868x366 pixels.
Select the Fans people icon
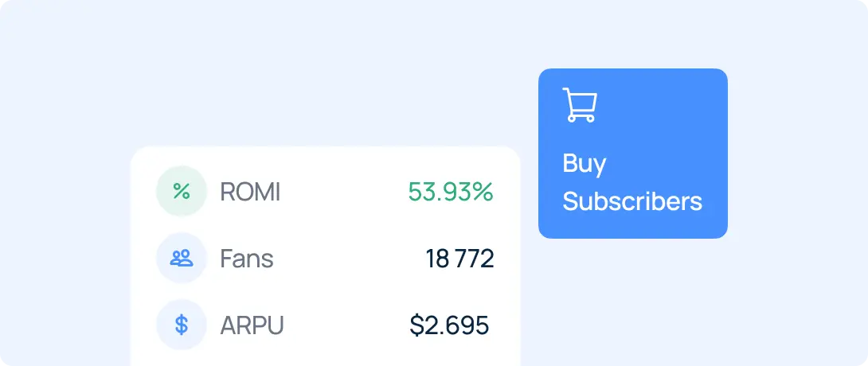(182, 259)
